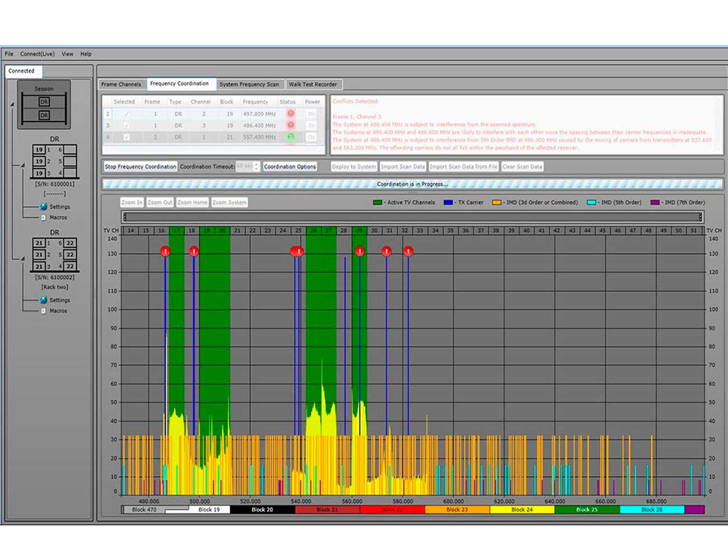728x560 pixels.
Task: Click red status icon for 497.800 MHz row
Action: [x=291, y=114]
